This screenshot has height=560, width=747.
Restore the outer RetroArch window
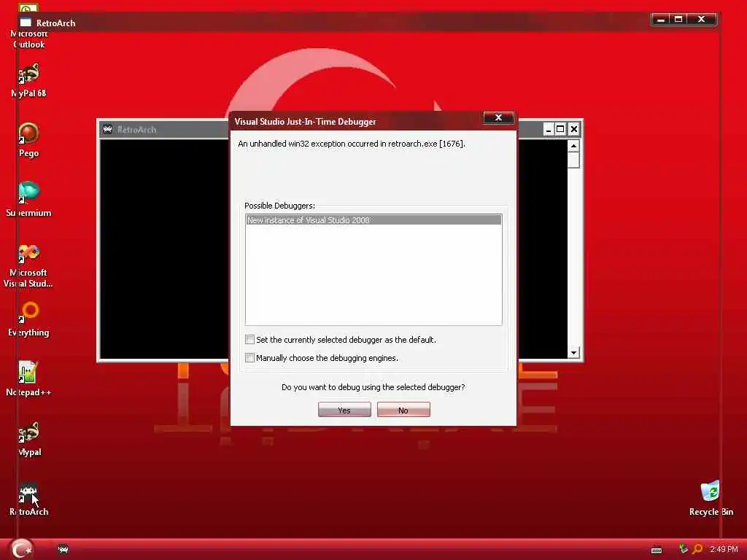tap(678, 20)
